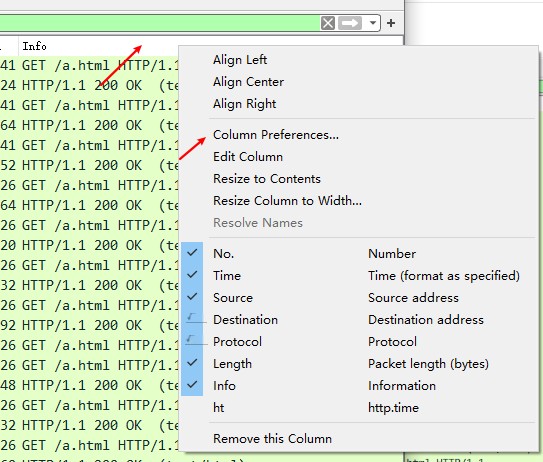Select Edit Column menu entry
Viewport: 543px width, 462px height.
(x=248, y=157)
